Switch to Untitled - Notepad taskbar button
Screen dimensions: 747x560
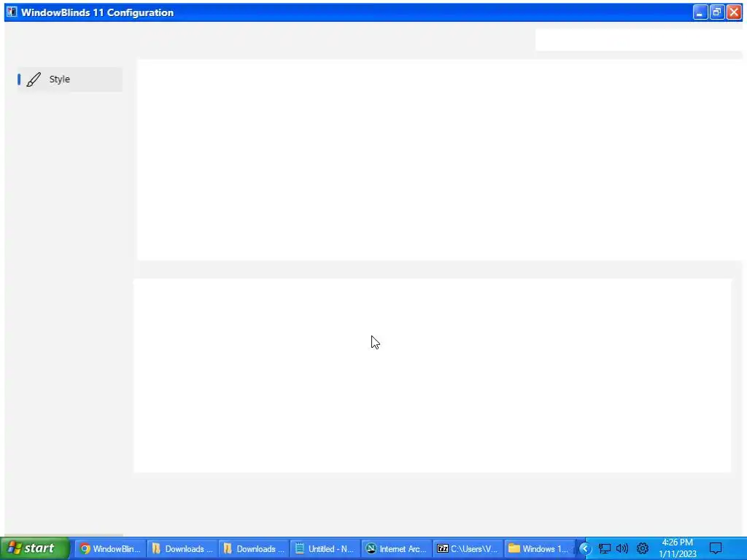click(325, 548)
